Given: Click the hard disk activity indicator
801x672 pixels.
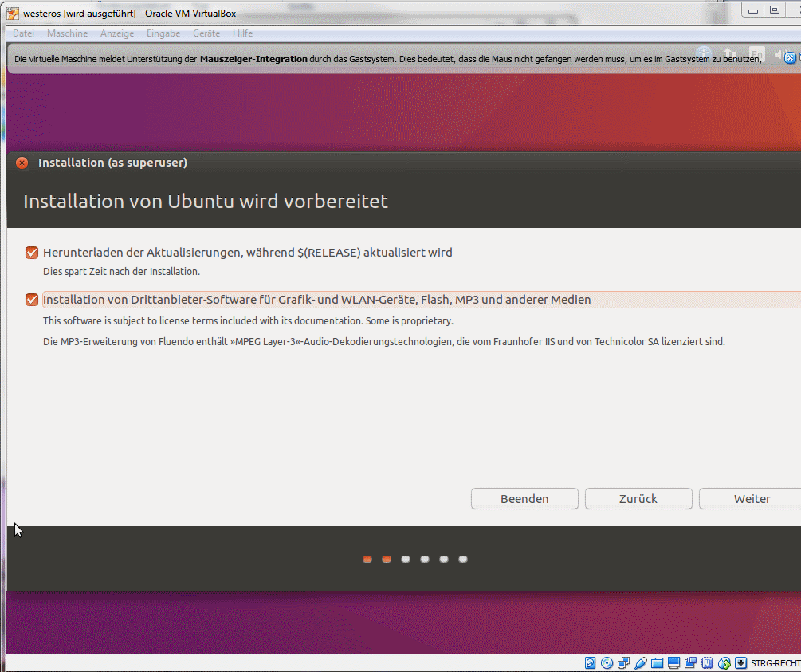Looking at the screenshot, I should pyautogui.click(x=590, y=663).
